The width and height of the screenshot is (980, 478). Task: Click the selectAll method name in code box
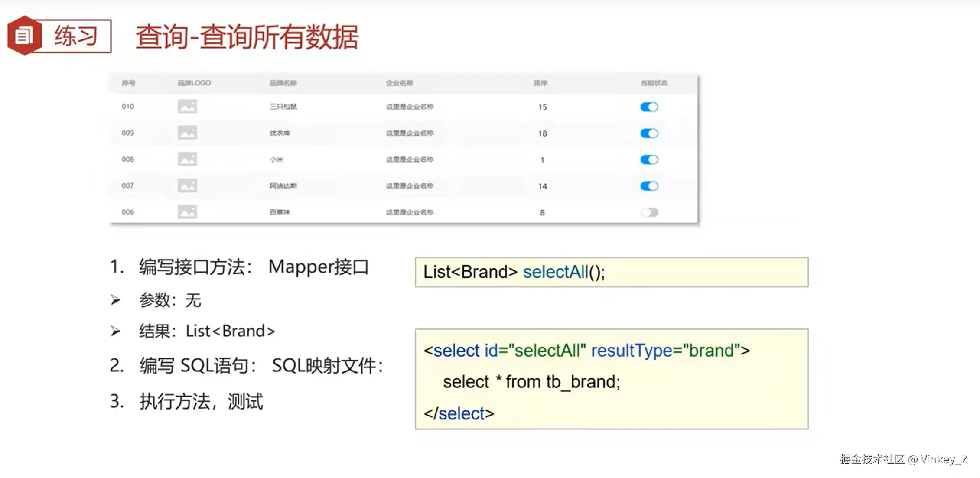tap(555, 272)
